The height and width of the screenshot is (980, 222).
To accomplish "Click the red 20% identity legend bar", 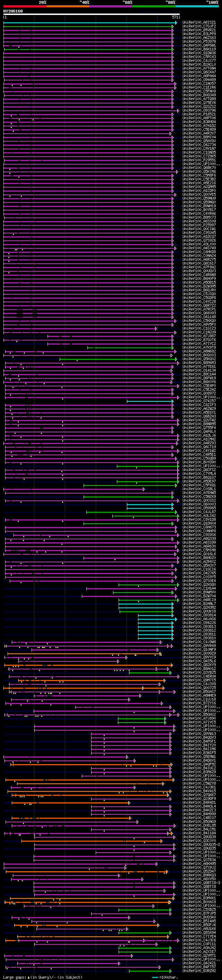I will [25, 6].
